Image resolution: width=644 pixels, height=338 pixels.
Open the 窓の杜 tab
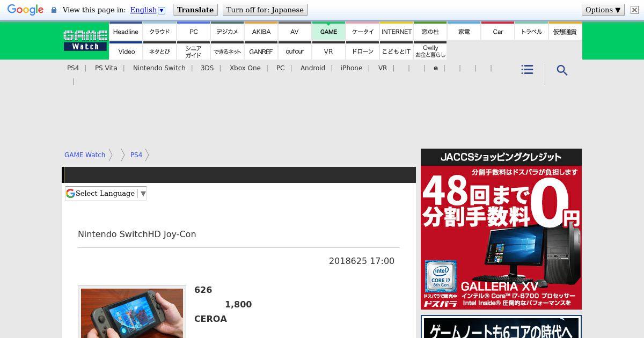pos(430,32)
